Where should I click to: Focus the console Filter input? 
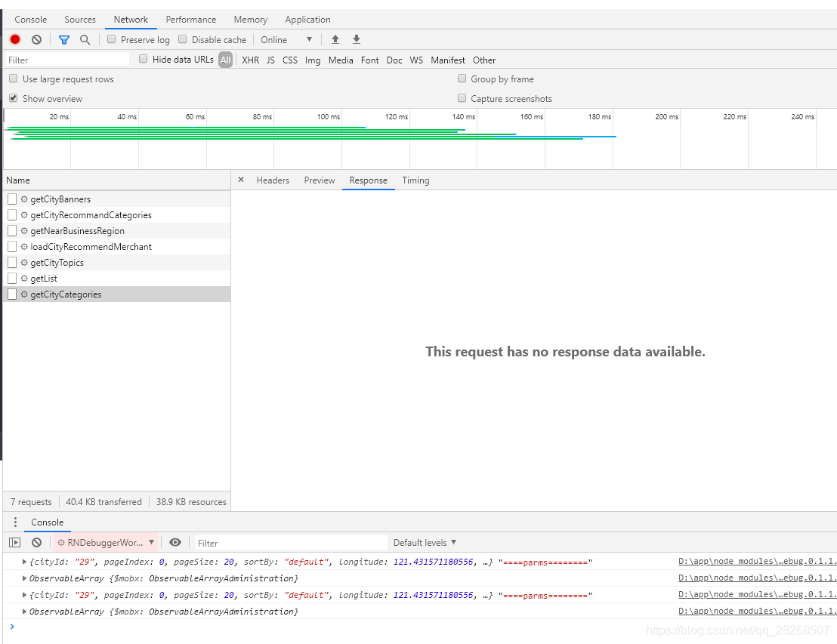[x=291, y=543]
